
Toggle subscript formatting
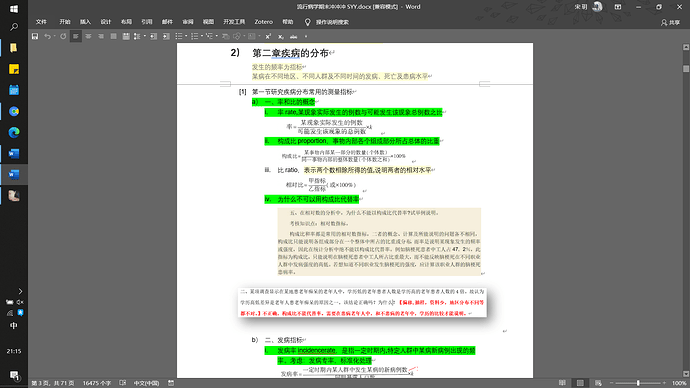[281, 37]
